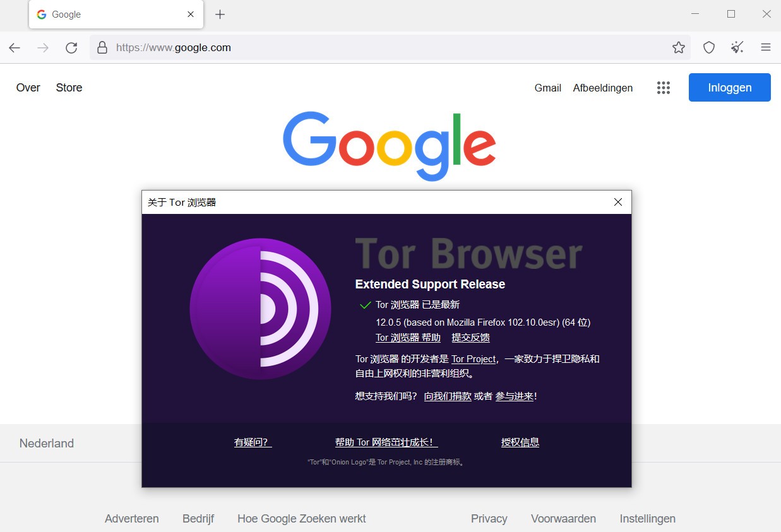Open the Voorwaarden footer link
The width and height of the screenshot is (781, 532).
[x=563, y=519]
